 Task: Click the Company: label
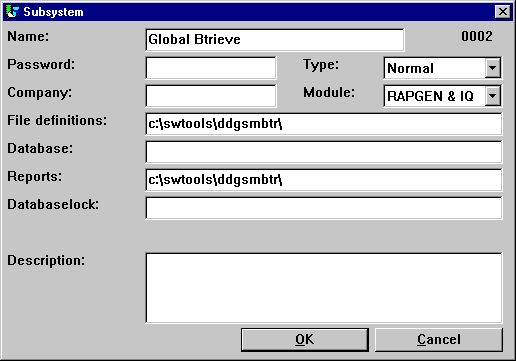(40, 92)
